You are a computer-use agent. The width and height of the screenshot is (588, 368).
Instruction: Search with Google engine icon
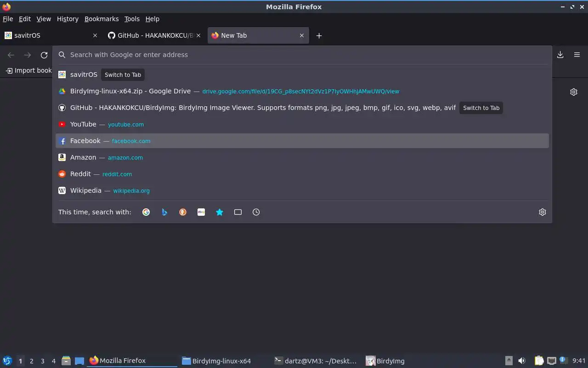pos(146,212)
